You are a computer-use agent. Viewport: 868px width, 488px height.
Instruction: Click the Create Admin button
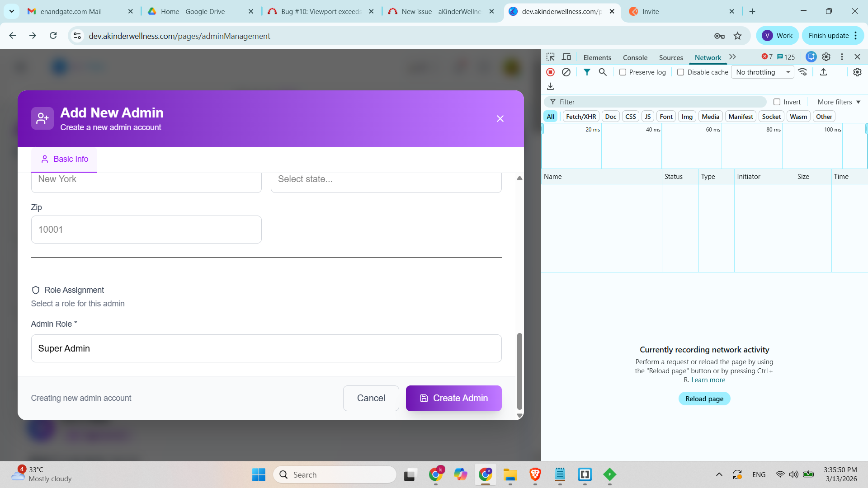point(453,398)
